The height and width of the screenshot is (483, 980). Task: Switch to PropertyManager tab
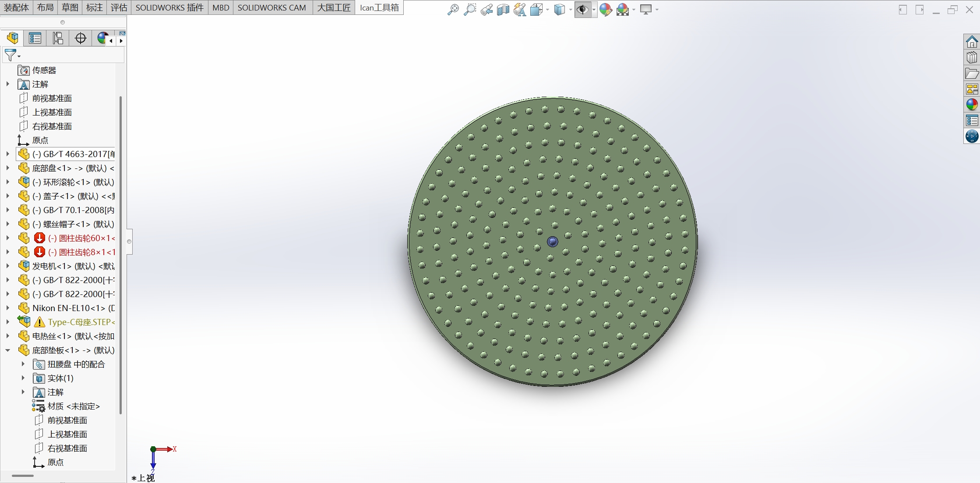coord(35,38)
